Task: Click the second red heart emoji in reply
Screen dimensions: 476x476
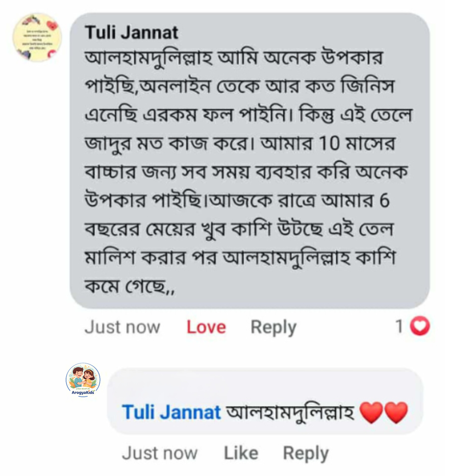Action: 396,413
